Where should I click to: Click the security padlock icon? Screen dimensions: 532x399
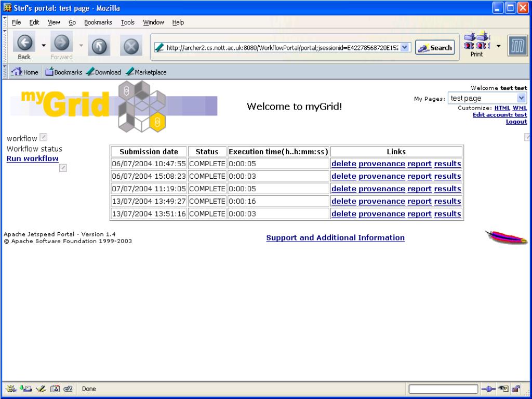click(516, 389)
